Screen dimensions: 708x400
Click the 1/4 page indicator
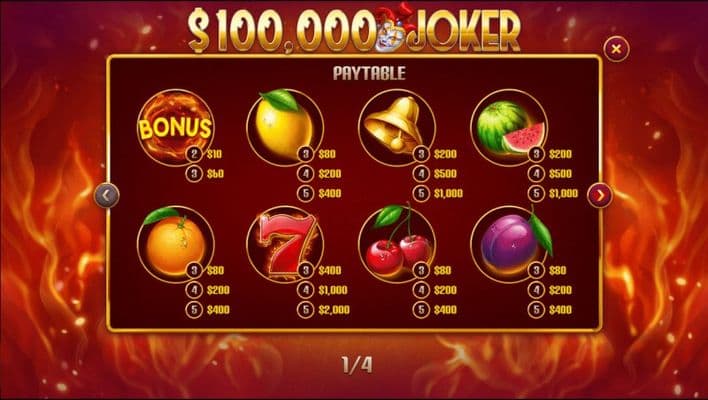[x=357, y=365]
